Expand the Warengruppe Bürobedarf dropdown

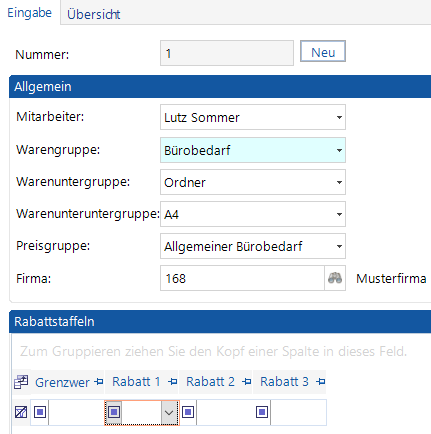coord(339,150)
